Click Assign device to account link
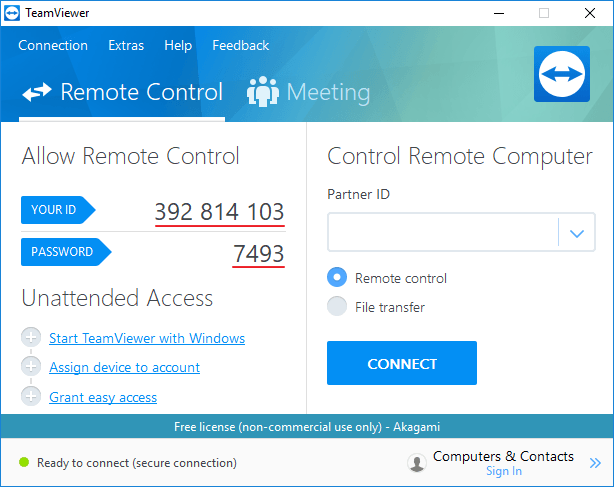Viewport: 614px width, 487px height. (x=125, y=367)
